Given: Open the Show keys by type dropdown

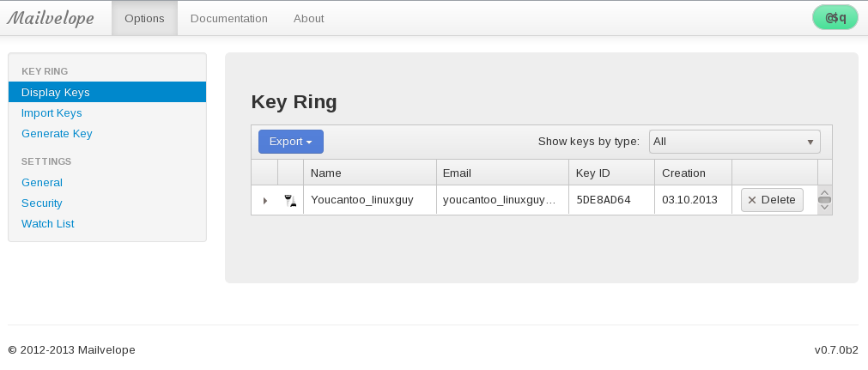Looking at the screenshot, I should [x=734, y=142].
